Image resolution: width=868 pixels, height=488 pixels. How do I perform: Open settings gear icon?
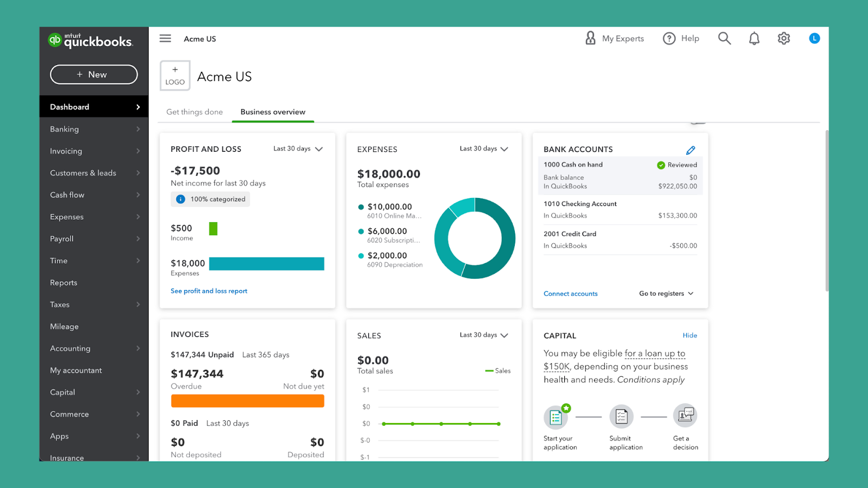(x=784, y=38)
